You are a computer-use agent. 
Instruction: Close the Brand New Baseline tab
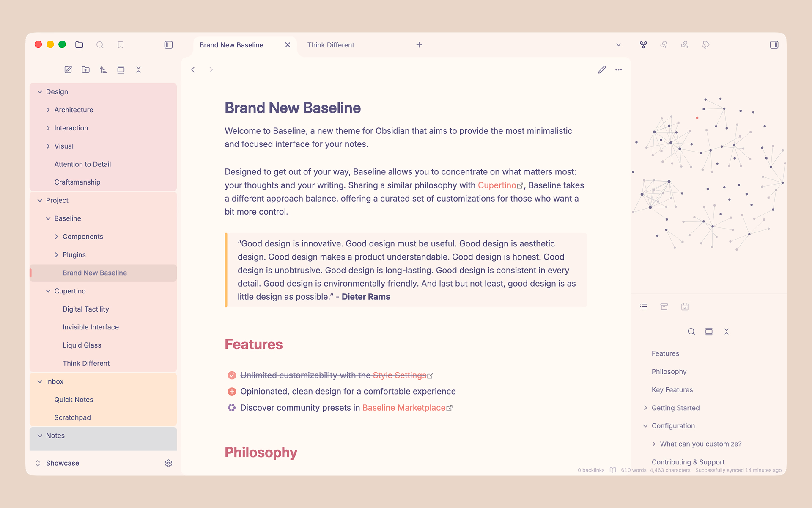288,45
